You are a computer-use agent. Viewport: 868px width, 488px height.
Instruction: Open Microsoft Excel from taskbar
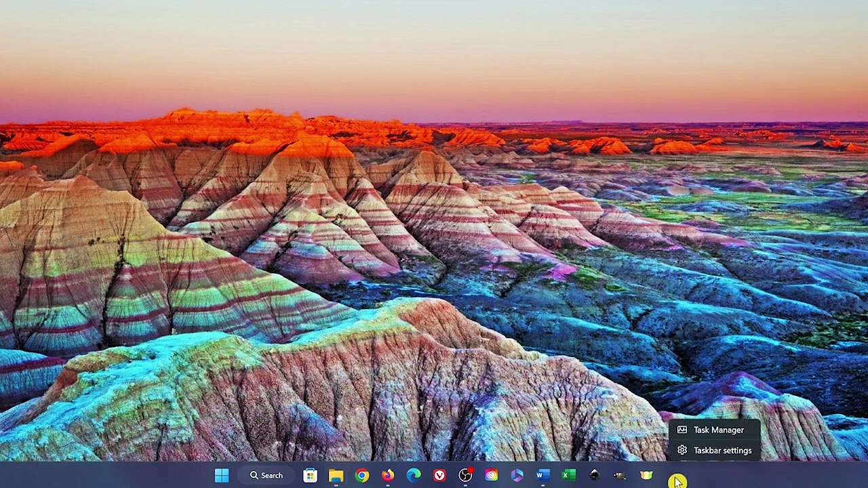(568, 476)
